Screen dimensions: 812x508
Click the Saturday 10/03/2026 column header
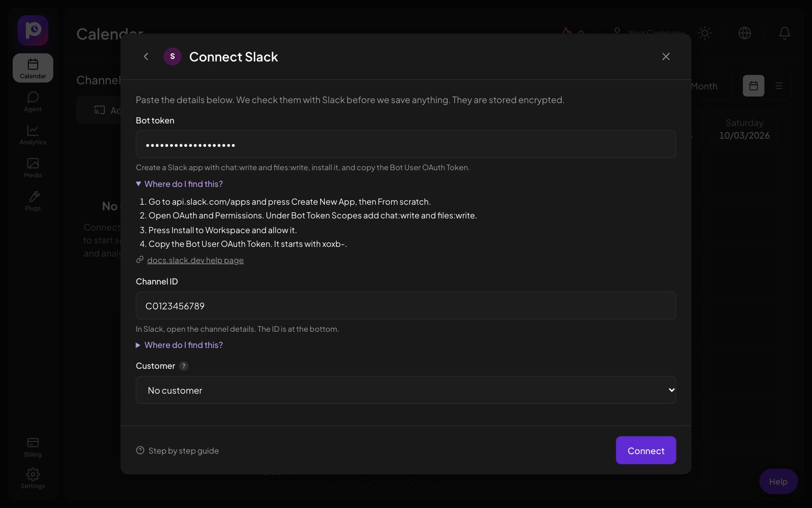coord(744,129)
